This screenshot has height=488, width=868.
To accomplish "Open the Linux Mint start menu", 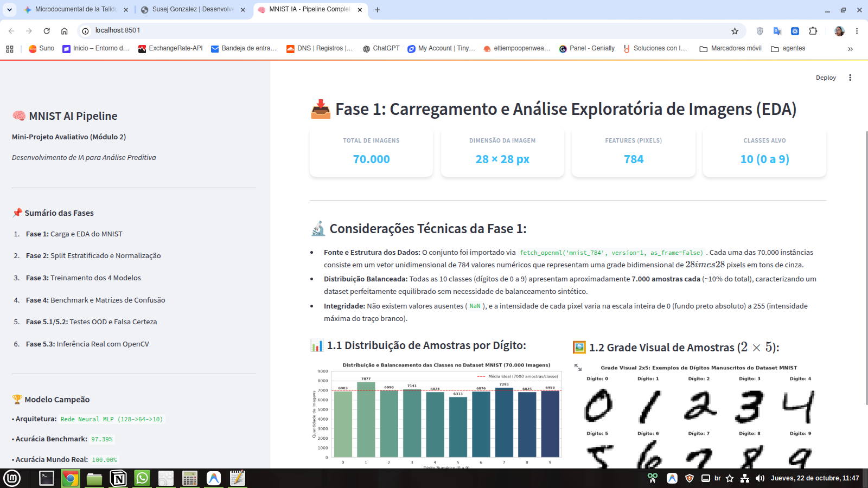I will [x=12, y=478].
